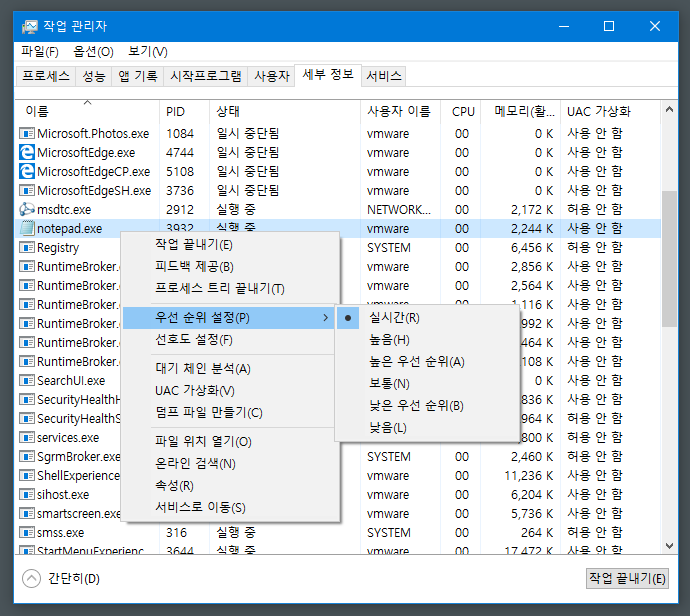Screen dimensions: 690x616
Task: Choose 덤프 파일 만들기(C) entry
Action: click(231, 413)
